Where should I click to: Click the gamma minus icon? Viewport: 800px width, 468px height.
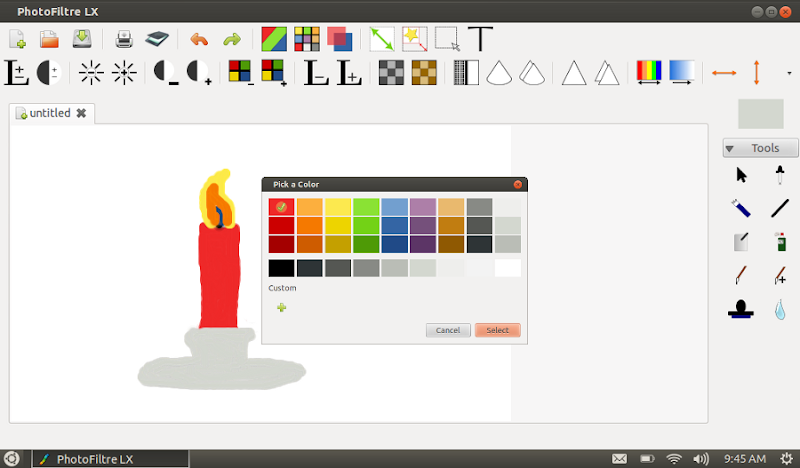point(316,72)
